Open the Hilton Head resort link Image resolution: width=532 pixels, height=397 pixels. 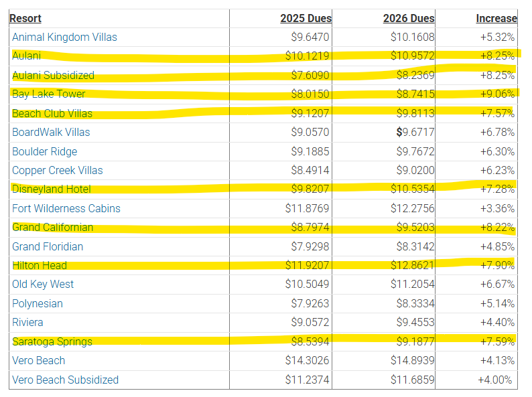(x=40, y=265)
